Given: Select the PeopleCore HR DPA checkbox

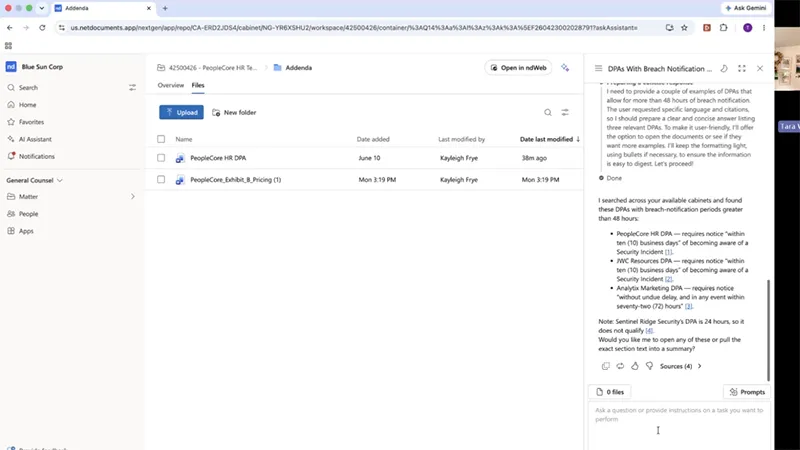Looking at the screenshot, I should pyautogui.click(x=161, y=158).
